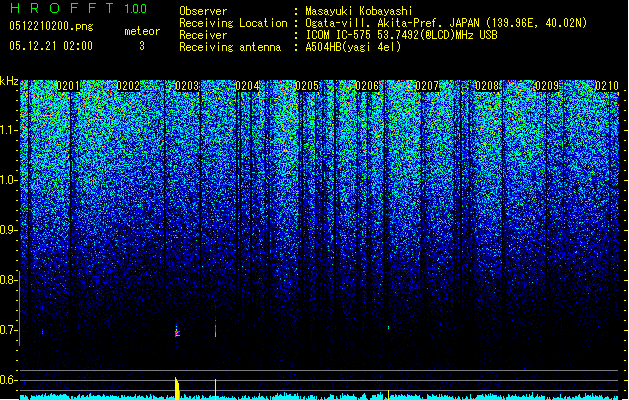Click the 0202 time marker
Image resolution: width=629 pixels, height=400 pixels.
tap(128, 86)
